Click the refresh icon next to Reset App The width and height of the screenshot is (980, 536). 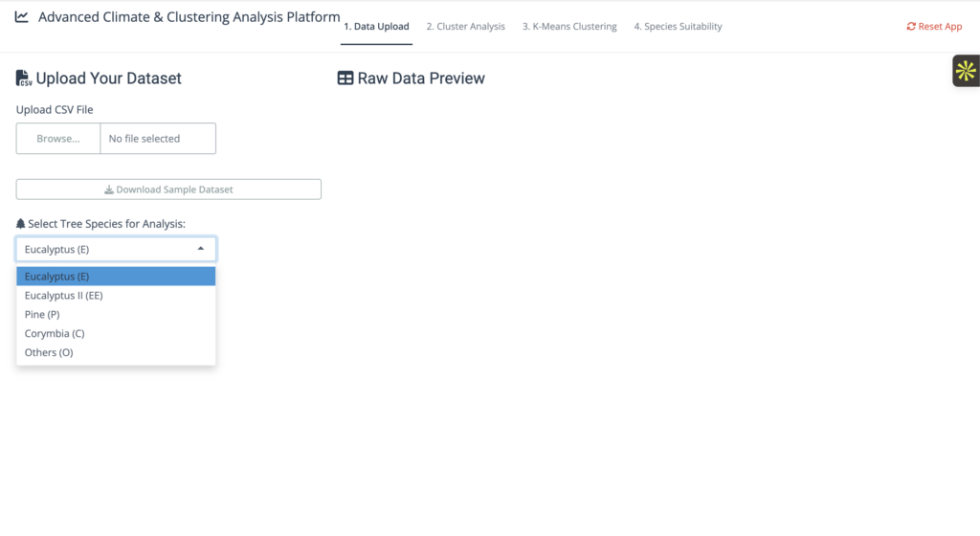pyautogui.click(x=911, y=27)
